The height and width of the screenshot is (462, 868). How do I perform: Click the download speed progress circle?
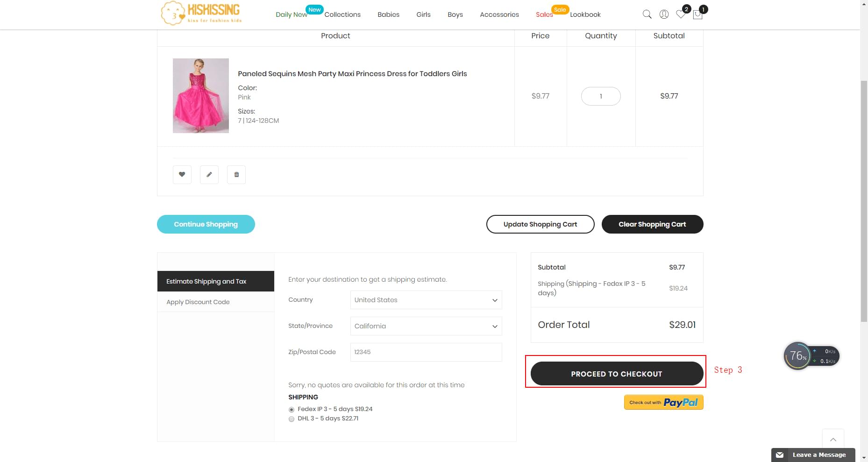pos(797,355)
